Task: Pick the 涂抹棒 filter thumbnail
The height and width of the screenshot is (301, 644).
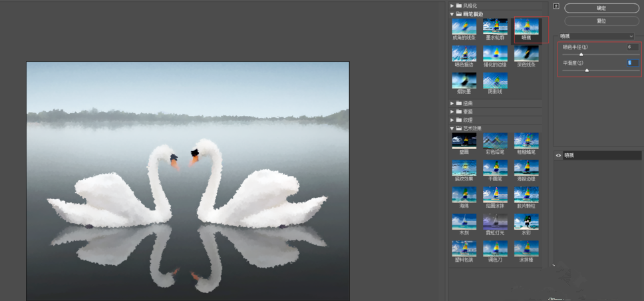Action: 526,249
